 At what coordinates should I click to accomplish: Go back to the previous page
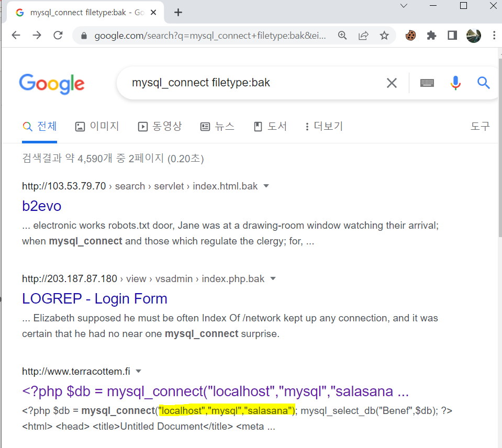point(16,35)
